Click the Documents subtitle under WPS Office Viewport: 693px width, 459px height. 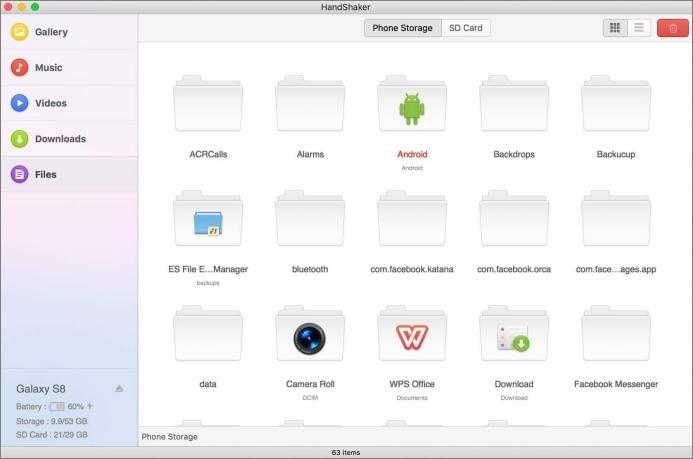pyautogui.click(x=412, y=398)
